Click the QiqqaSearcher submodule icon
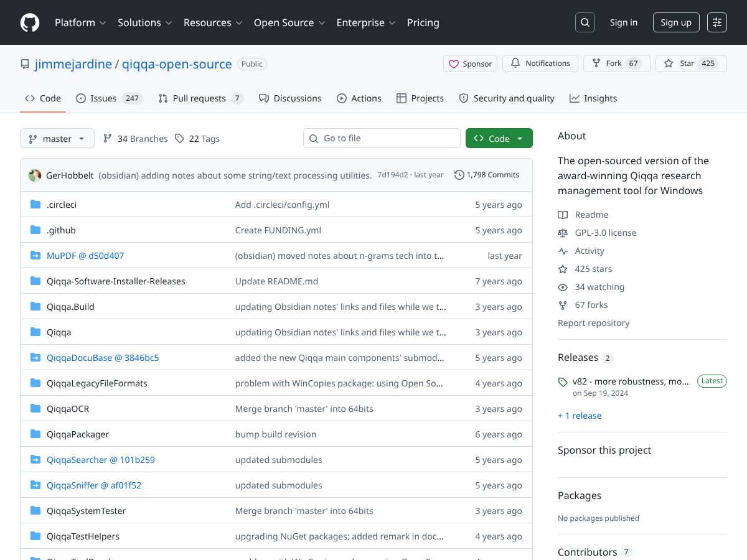Image resolution: width=747 pixels, height=560 pixels. (35, 460)
